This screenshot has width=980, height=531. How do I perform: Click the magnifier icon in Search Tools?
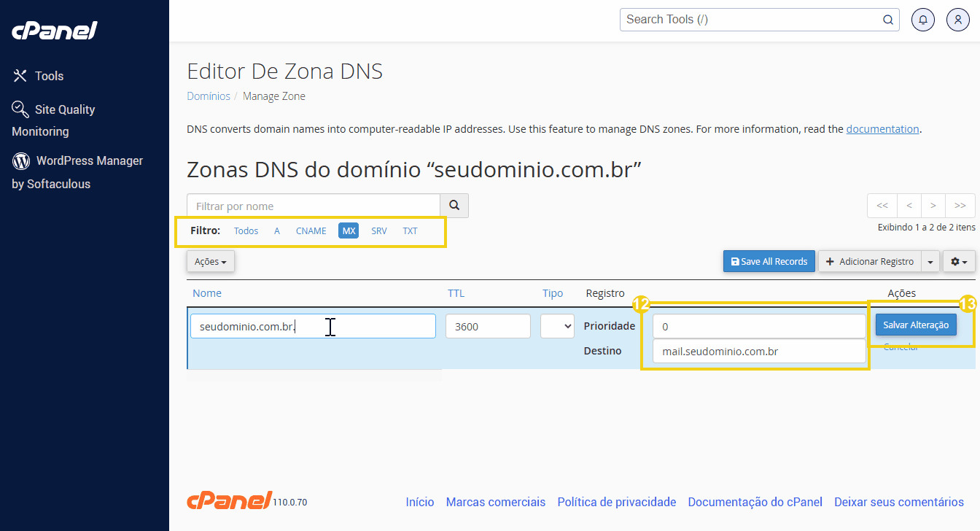pos(887,20)
